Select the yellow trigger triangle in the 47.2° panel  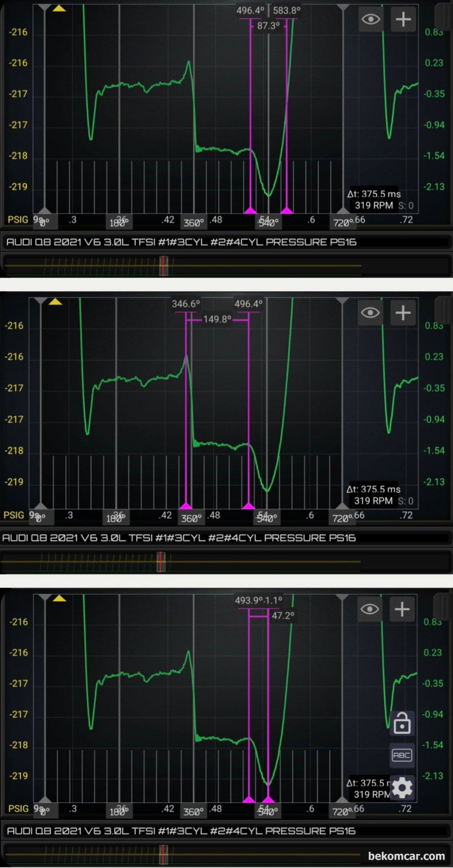60,598
